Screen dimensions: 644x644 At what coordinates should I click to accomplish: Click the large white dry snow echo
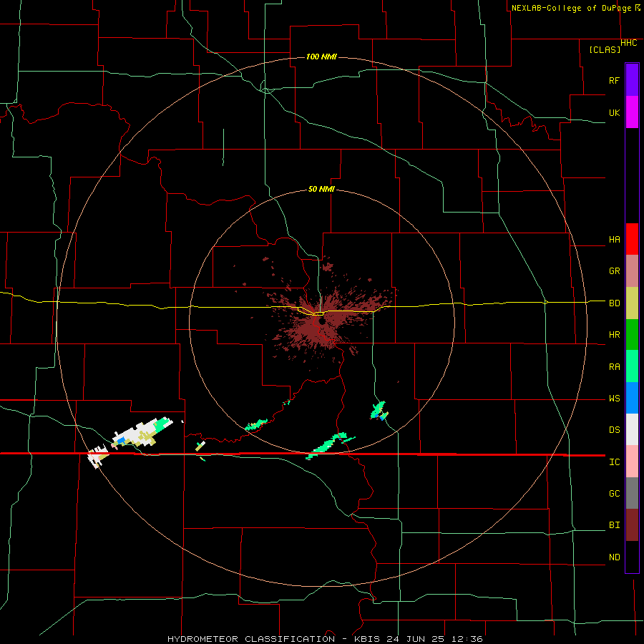pyautogui.click(x=142, y=432)
